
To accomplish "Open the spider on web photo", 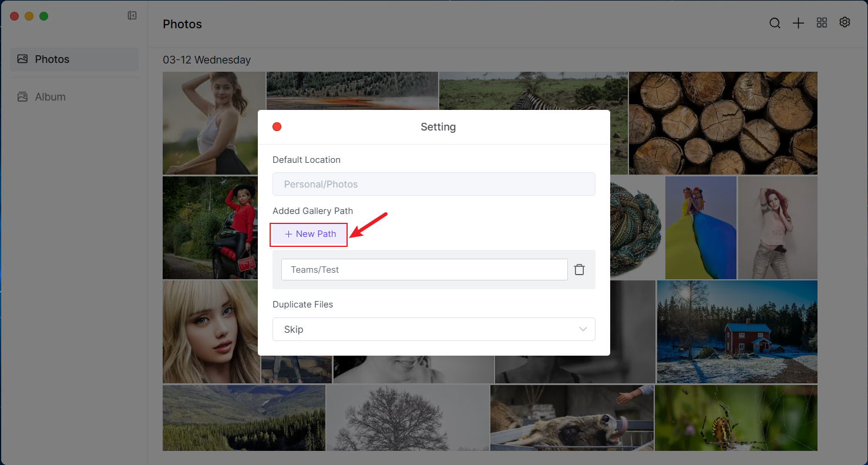I will pyautogui.click(x=735, y=417).
